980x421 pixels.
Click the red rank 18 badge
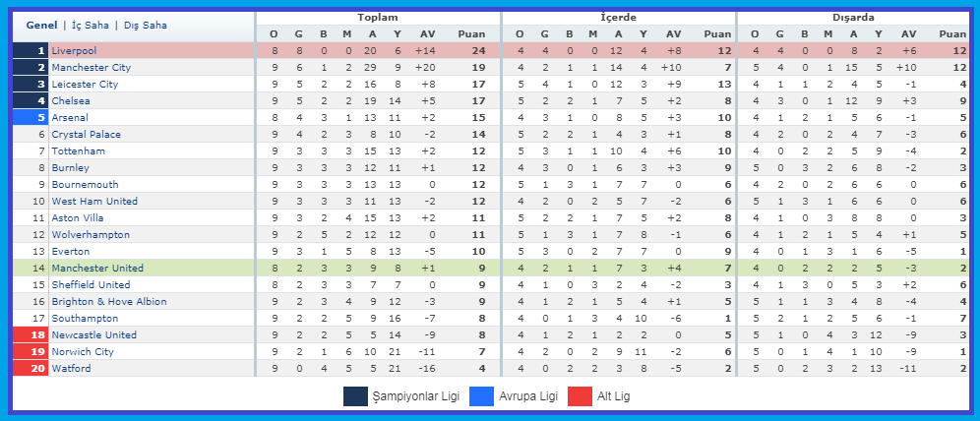point(31,334)
